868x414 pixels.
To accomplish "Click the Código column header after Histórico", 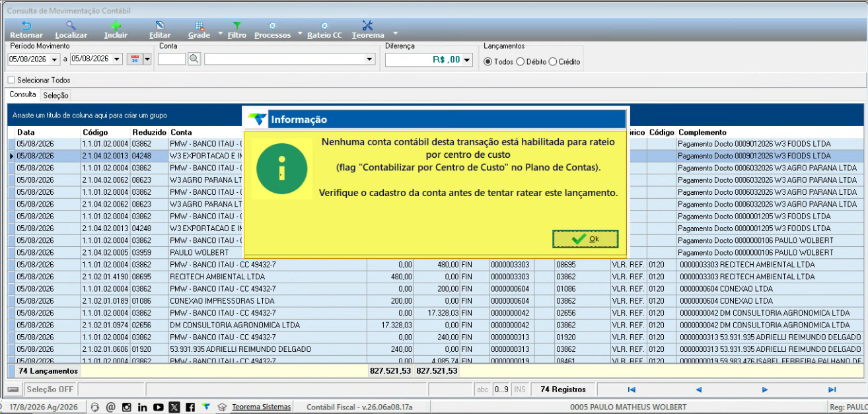I will click(661, 132).
